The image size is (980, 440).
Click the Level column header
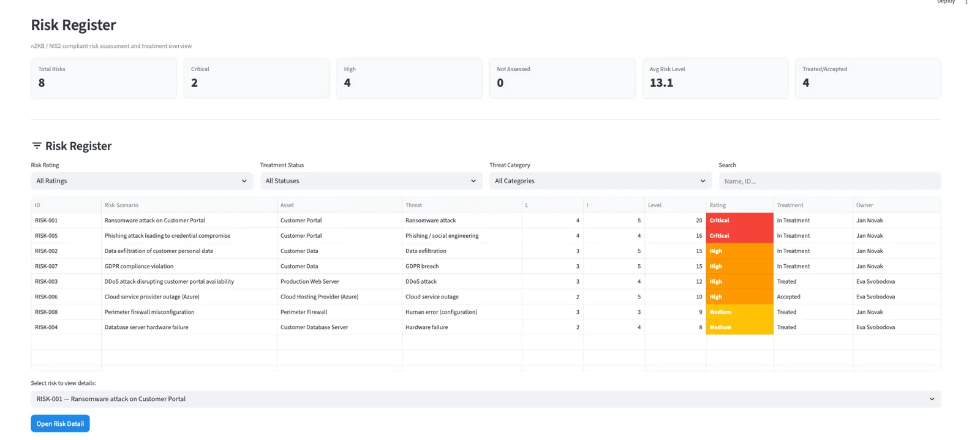pos(675,205)
